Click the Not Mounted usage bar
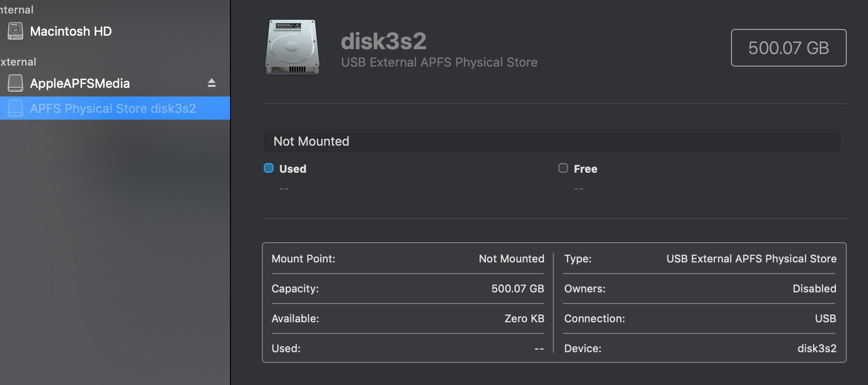The width and height of the screenshot is (868, 385). tap(552, 141)
